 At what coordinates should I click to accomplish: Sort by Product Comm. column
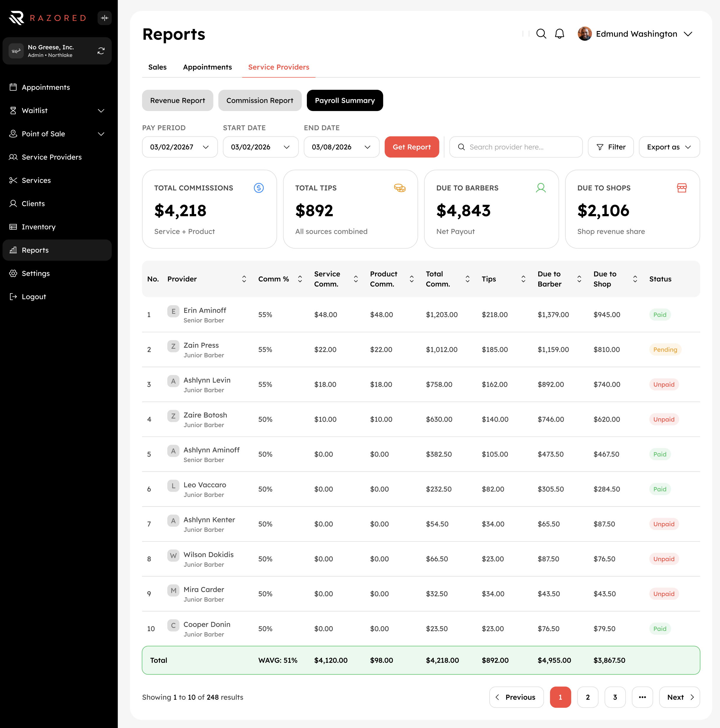tap(412, 279)
